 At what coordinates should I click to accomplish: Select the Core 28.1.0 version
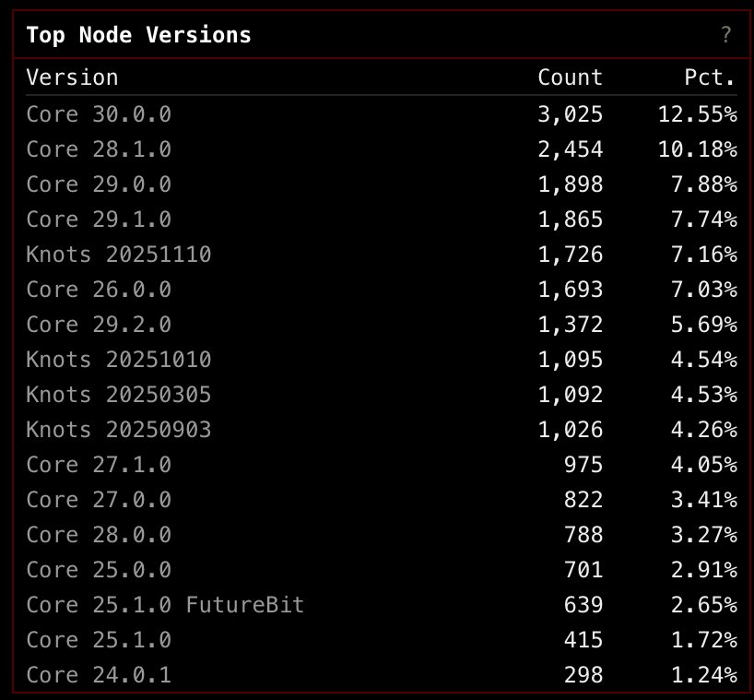[99, 149]
